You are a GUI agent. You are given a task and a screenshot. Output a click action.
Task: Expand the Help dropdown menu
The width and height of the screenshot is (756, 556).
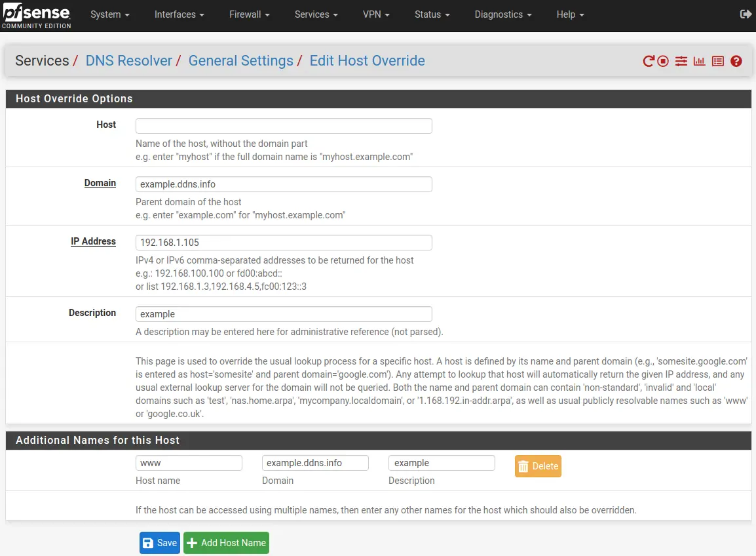tap(571, 14)
